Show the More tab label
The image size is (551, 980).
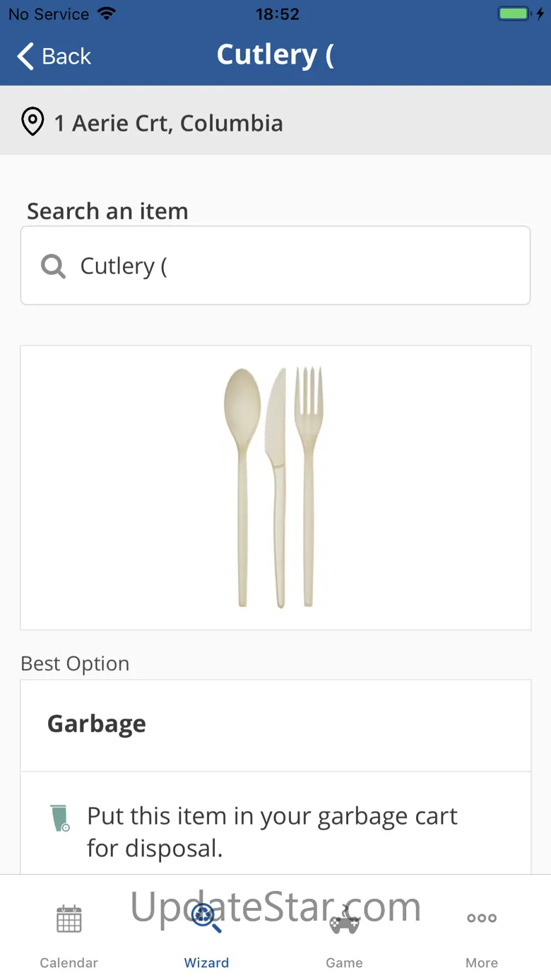click(x=482, y=963)
